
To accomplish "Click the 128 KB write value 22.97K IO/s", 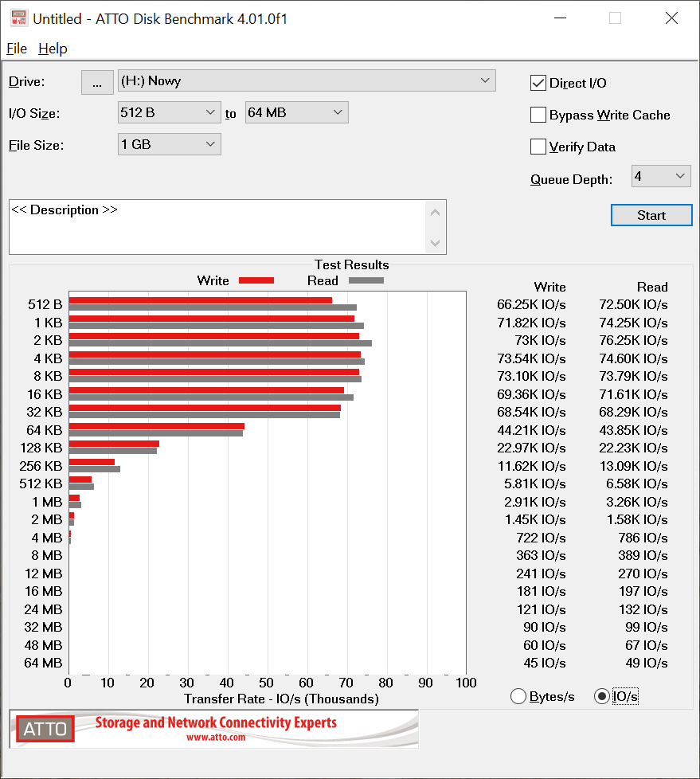I will pyautogui.click(x=531, y=448).
